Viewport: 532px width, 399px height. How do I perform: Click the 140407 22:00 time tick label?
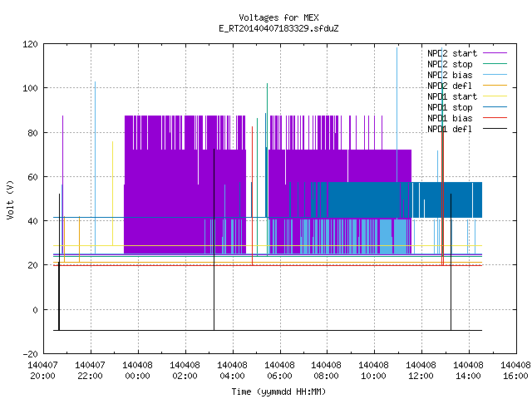point(90,371)
